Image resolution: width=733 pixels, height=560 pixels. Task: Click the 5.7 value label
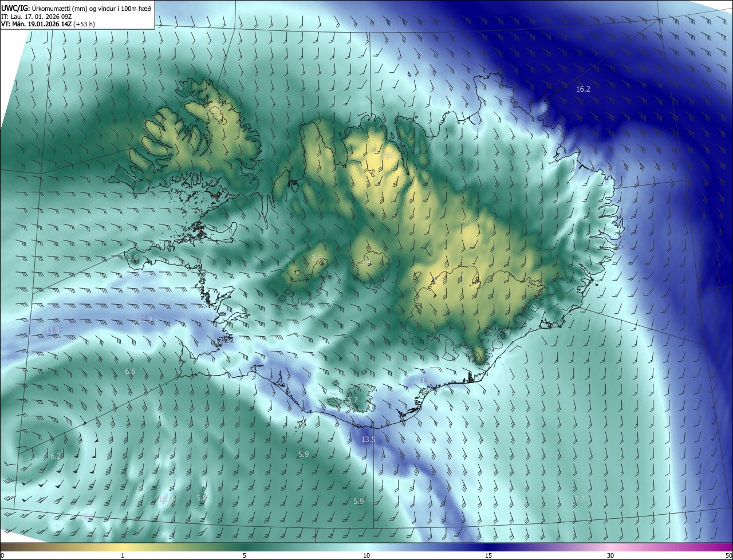coord(352,400)
